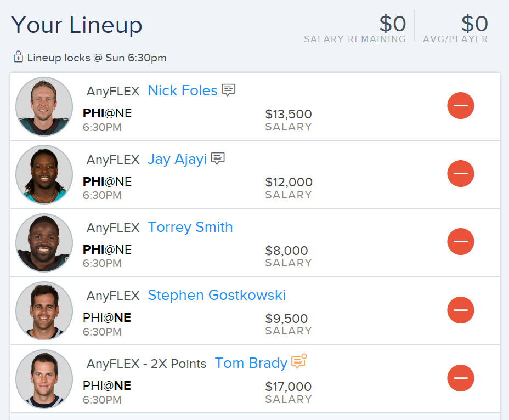Click Jay Ajayi headshot photo

(x=44, y=174)
